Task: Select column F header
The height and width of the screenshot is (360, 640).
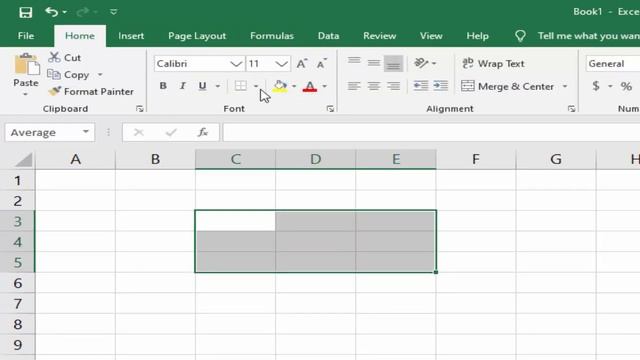Action: 476,159
